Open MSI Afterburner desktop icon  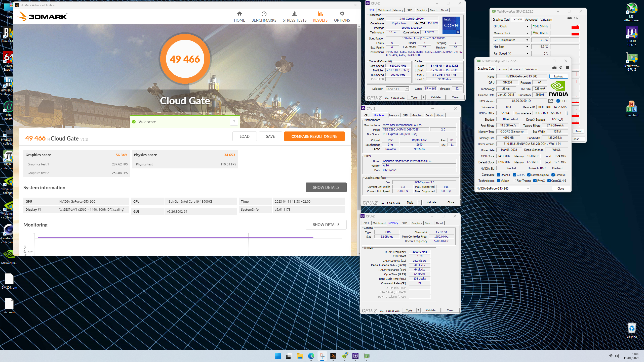[632, 12]
